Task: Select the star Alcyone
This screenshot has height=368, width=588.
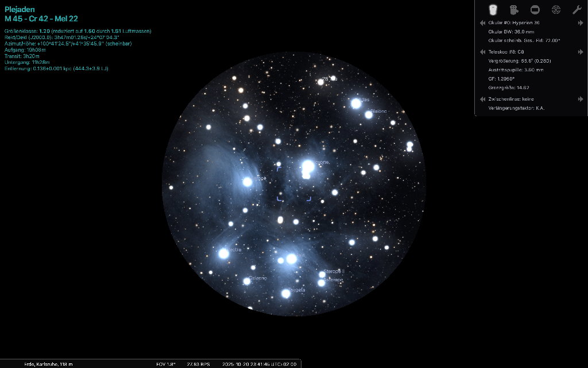Action: (x=308, y=166)
